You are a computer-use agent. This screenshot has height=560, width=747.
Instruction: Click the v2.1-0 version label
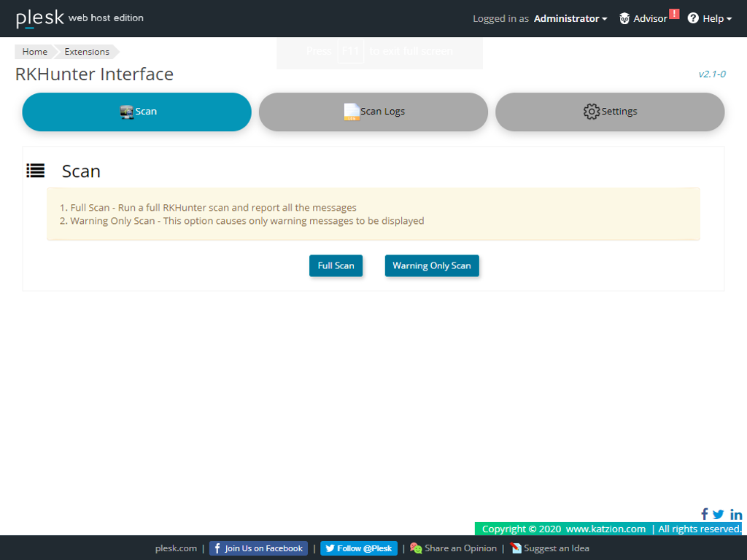point(712,74)
